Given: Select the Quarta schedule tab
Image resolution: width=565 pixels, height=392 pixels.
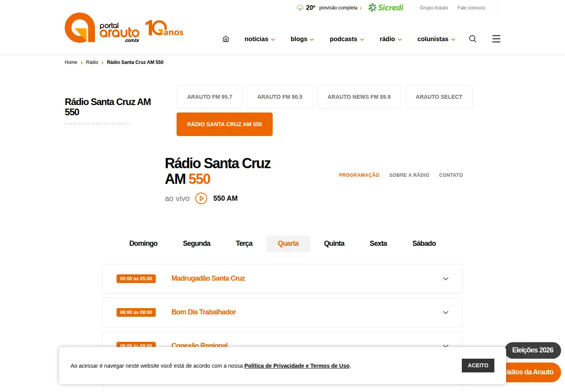Looking at the screenshot, I should (288, 243).
